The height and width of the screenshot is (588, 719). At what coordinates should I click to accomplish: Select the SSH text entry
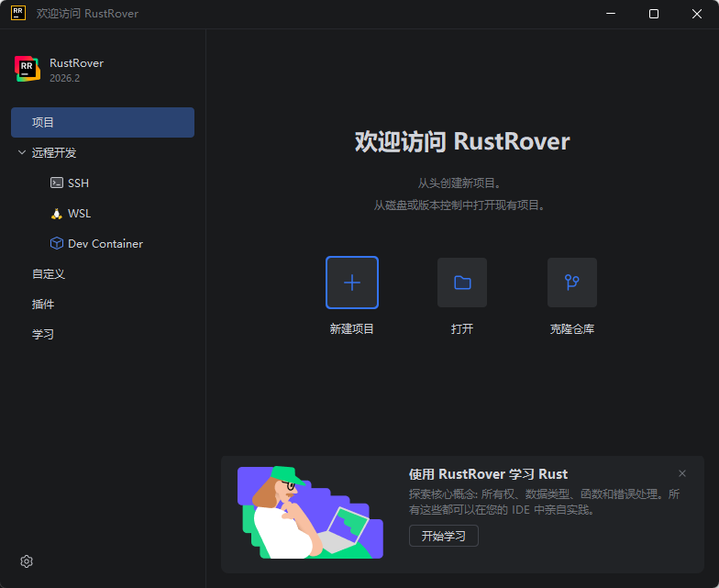tap(79, 183)
